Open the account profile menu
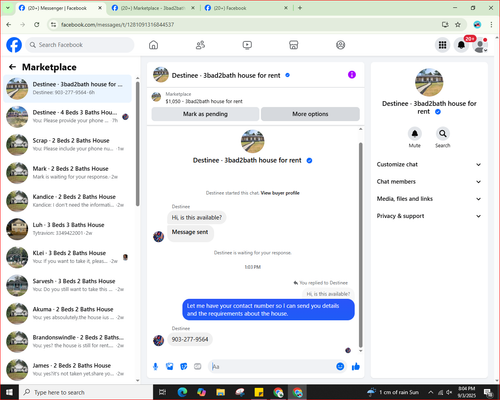The image size is (500, 400). (480, 45)
